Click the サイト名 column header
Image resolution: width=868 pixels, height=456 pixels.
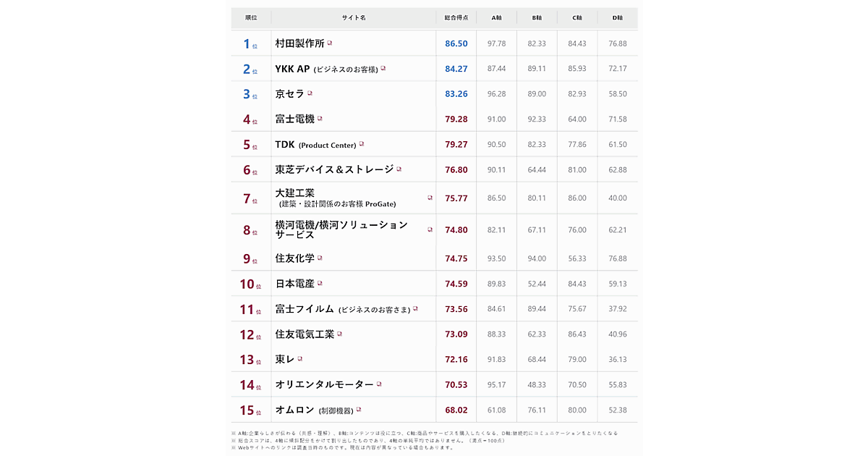tap(354, 17)
